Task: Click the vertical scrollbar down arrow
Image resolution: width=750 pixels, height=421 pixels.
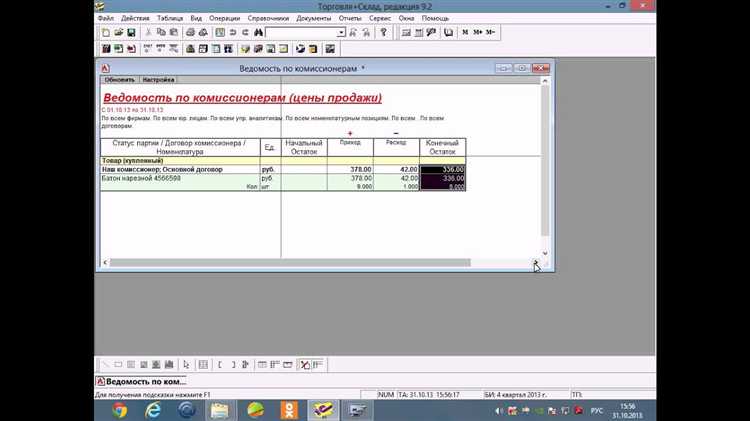Action: click(545, 253)
